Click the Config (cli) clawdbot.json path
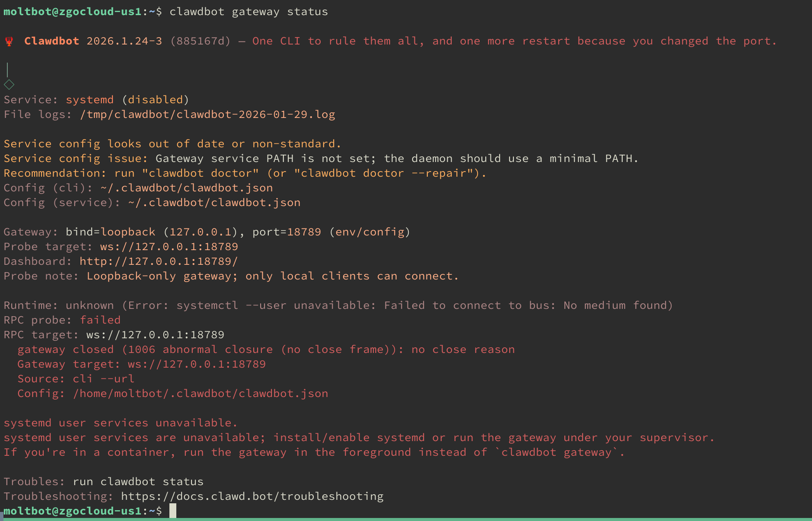The width and height of the screenshot is (812, 521). pos(186,188)
